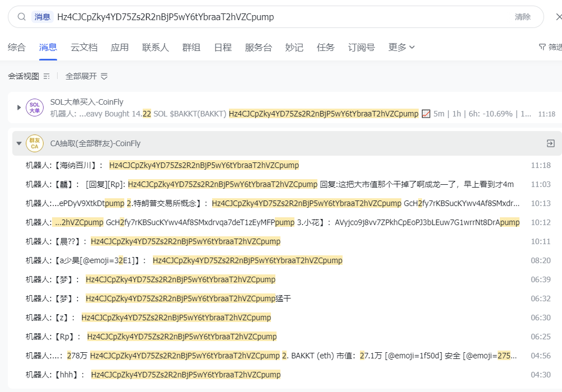
Task: Collapse the CA抽取(全部群友)-CoinFly group arrow
Action: (x=19, y=143)
